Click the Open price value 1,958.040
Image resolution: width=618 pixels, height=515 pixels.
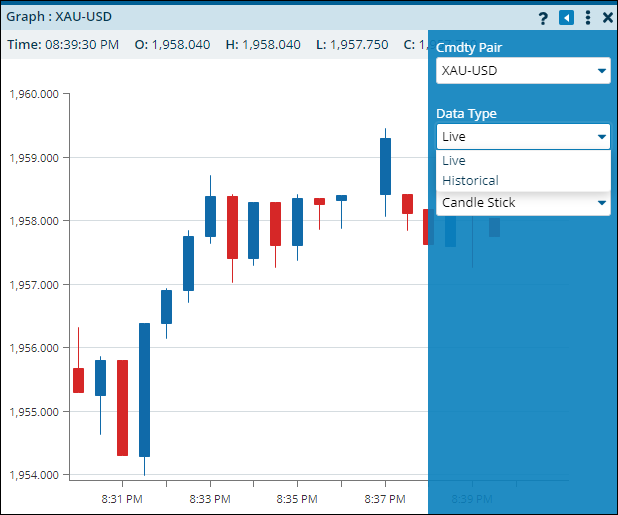pos(177,45)
